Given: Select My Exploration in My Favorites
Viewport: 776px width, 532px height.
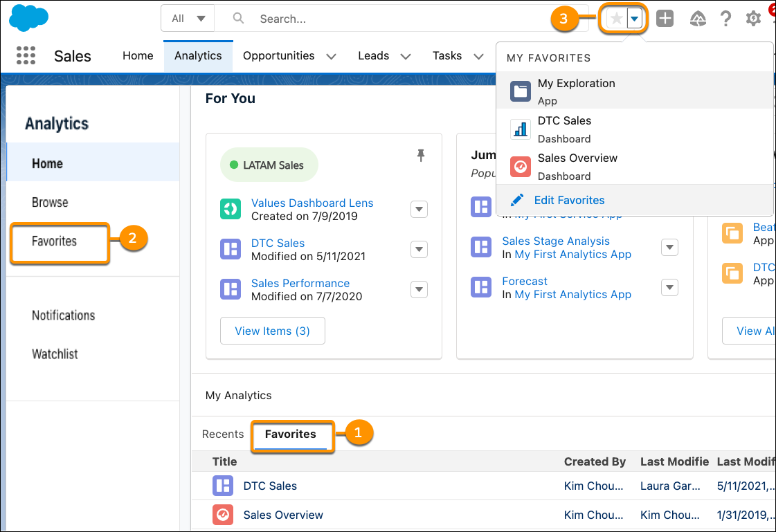Looking at the screenshot, I should coord(635,91).
